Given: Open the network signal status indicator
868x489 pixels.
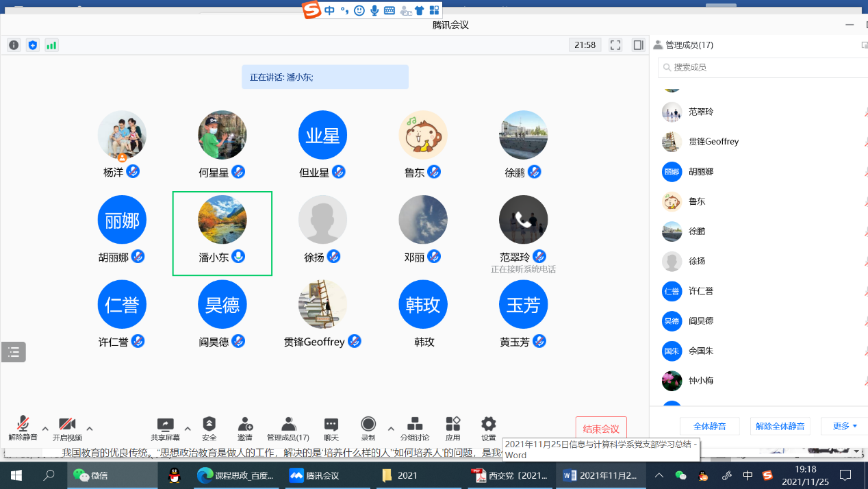Looking at the screenshot, I should point(51,45).
